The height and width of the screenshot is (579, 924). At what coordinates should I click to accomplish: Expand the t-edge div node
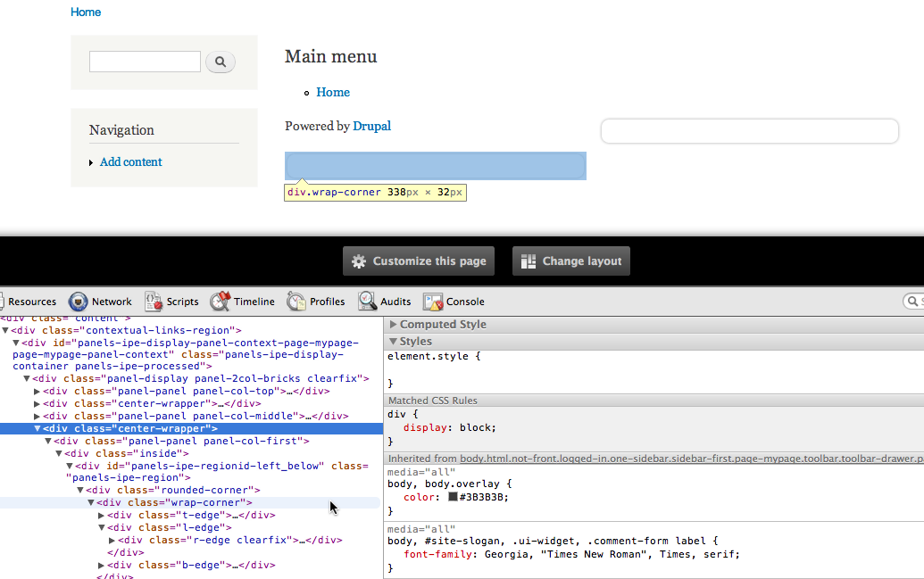[102, 516]
